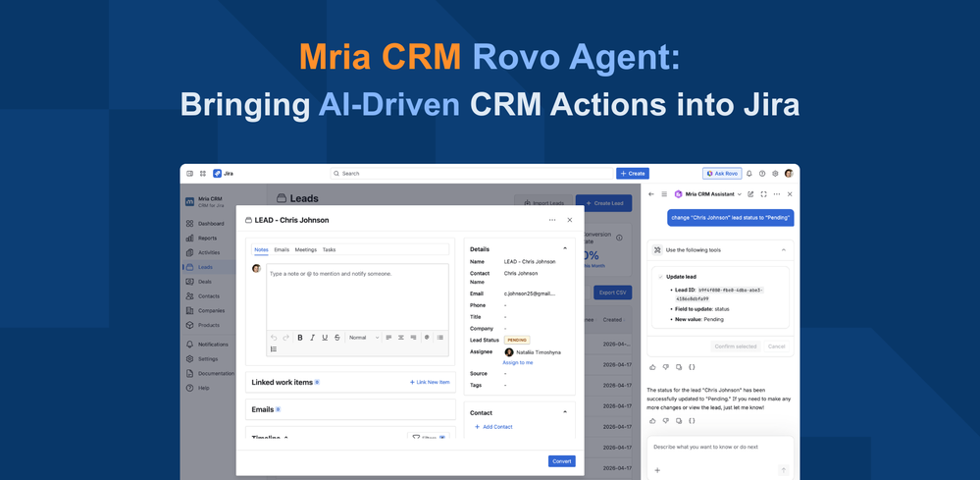Insert bulleted list in note
The width and height of the screenshot is (980, 480).
click(440, 338)
